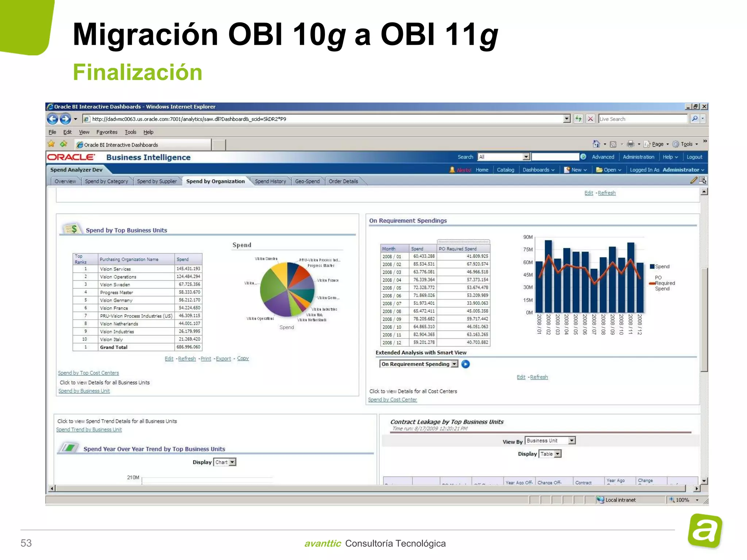Click Spend by Business Unit link

pyautogui.click(x=84, y=391)
